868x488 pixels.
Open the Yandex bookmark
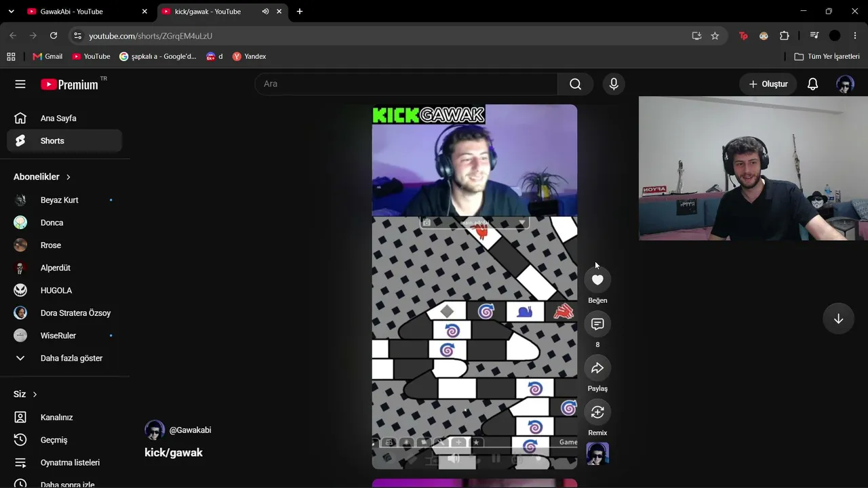(249, 56)
